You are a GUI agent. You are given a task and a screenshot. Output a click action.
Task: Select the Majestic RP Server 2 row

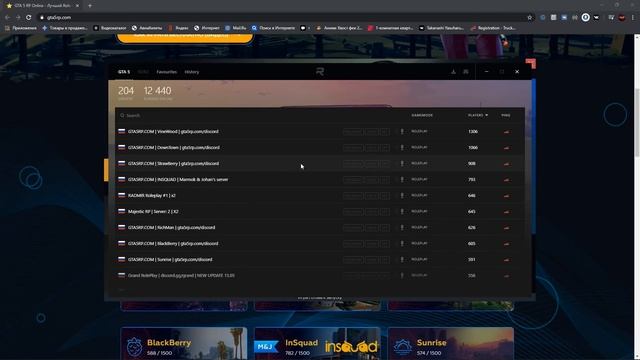pos(320,211)
